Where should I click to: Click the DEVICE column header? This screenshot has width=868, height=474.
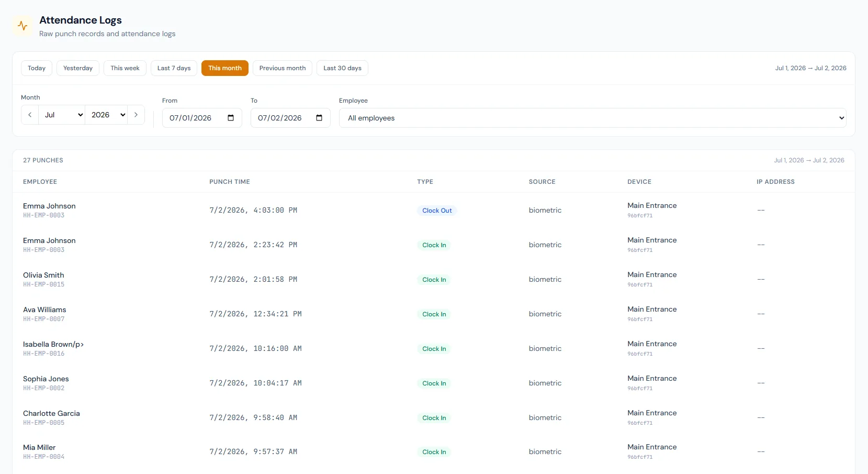coord(639,182)
